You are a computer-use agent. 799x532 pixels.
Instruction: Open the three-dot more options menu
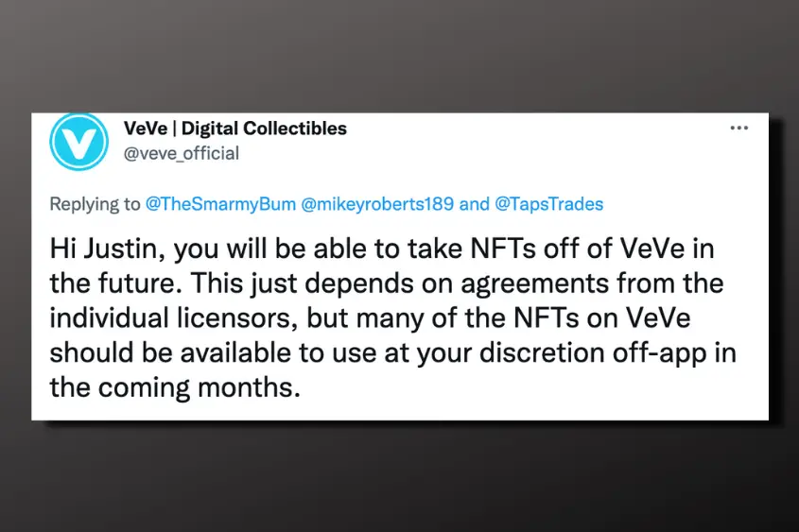click(x=738, y=128)
